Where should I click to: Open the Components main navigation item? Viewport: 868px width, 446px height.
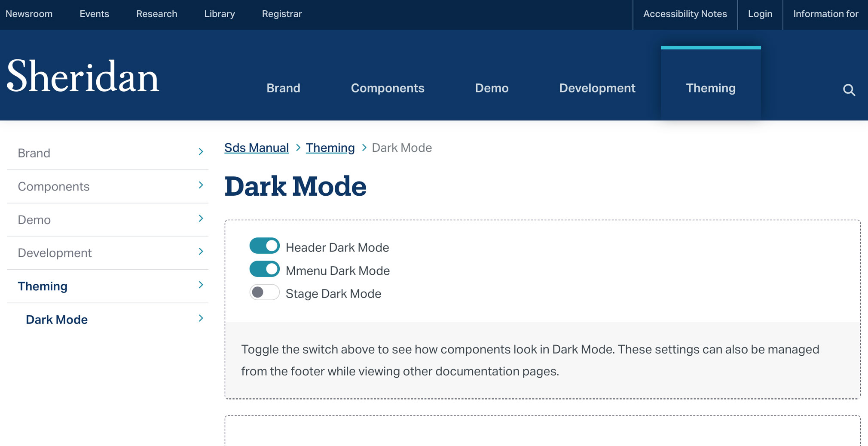click(388, 88)
